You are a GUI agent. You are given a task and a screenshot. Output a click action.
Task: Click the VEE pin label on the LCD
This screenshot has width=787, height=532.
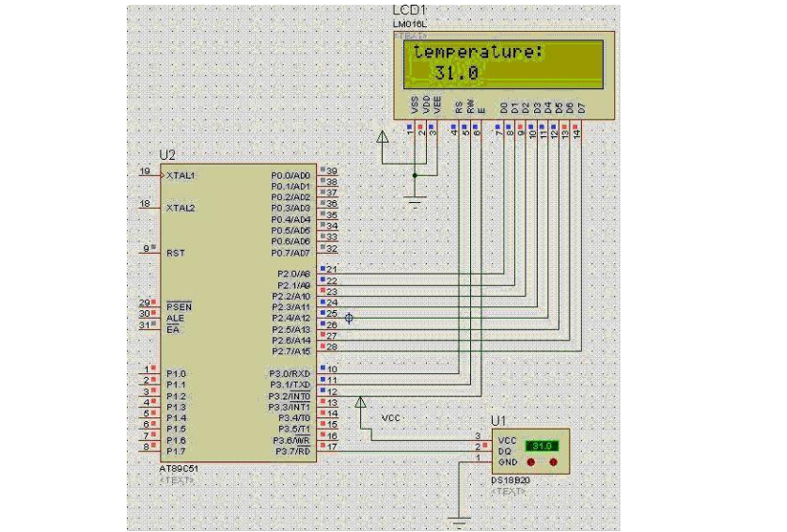coord(437,105)
